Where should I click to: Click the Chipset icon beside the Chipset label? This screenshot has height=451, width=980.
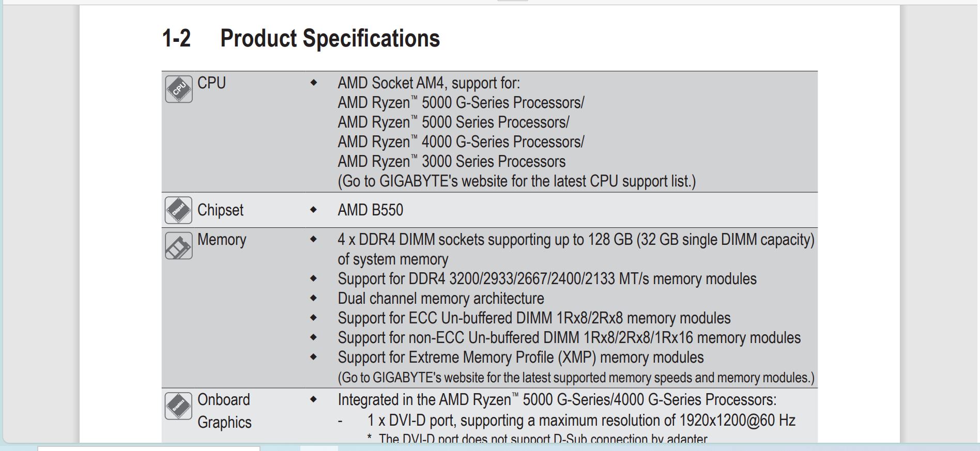click(179, 210)
